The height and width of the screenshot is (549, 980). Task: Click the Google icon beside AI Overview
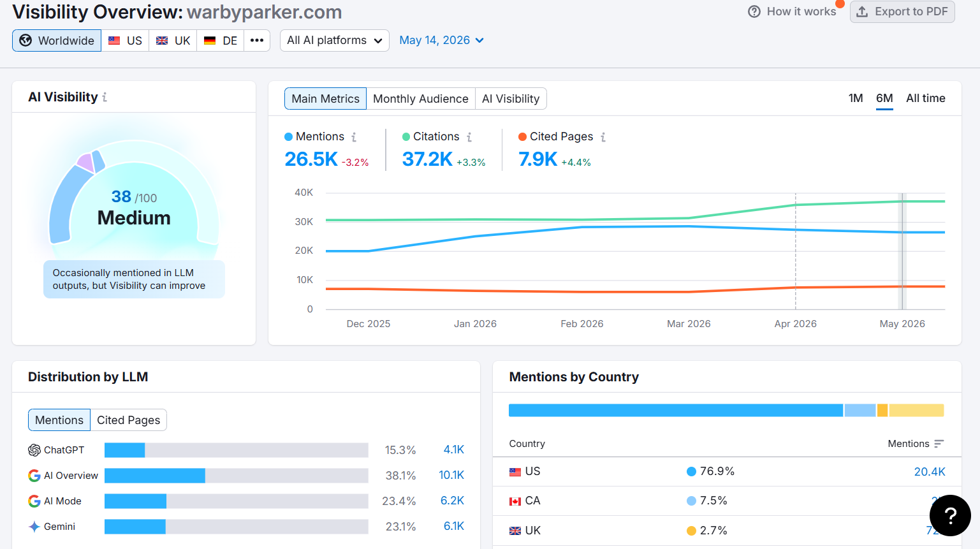point(34,476)
